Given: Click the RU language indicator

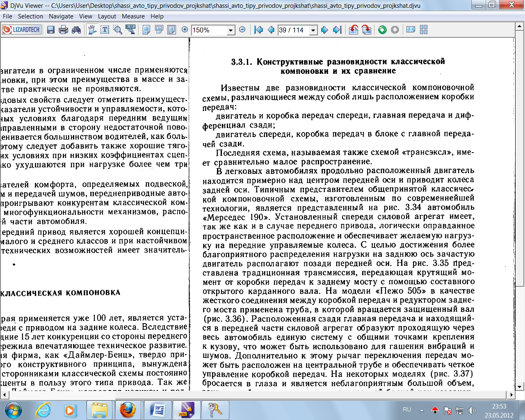Looking at the screenshot, I should [x=407, y=409].
